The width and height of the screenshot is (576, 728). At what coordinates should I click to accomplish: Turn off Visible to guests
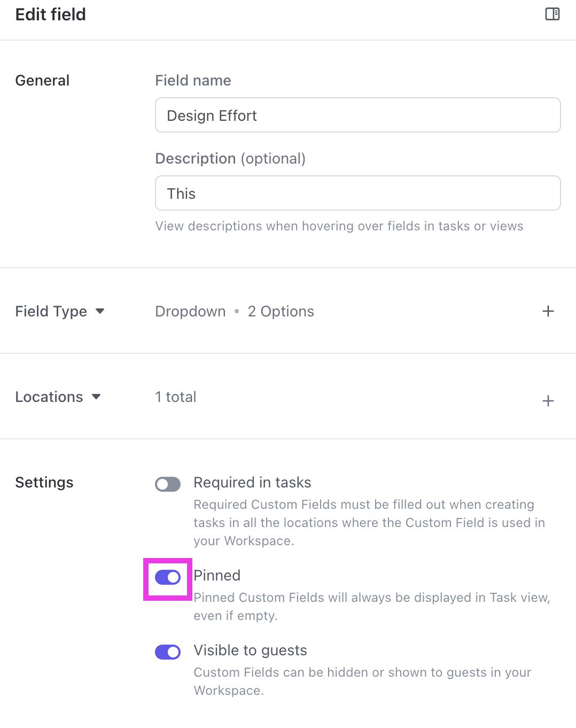click(167, 652)
